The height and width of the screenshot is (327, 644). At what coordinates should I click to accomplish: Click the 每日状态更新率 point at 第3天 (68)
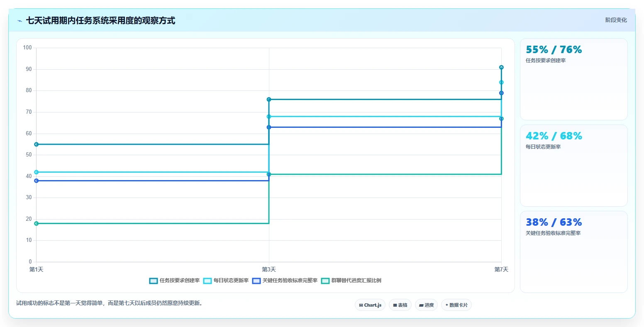click(x=269, y=117)
